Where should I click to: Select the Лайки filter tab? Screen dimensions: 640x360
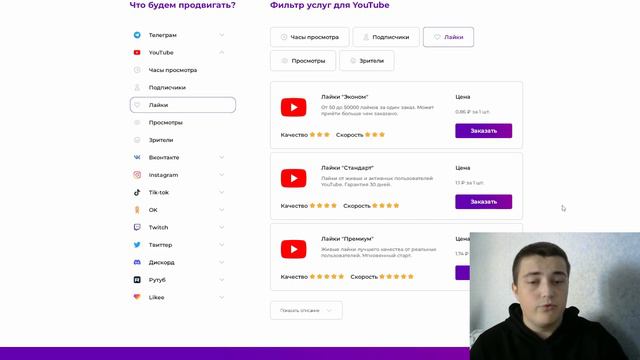(449, 37)
